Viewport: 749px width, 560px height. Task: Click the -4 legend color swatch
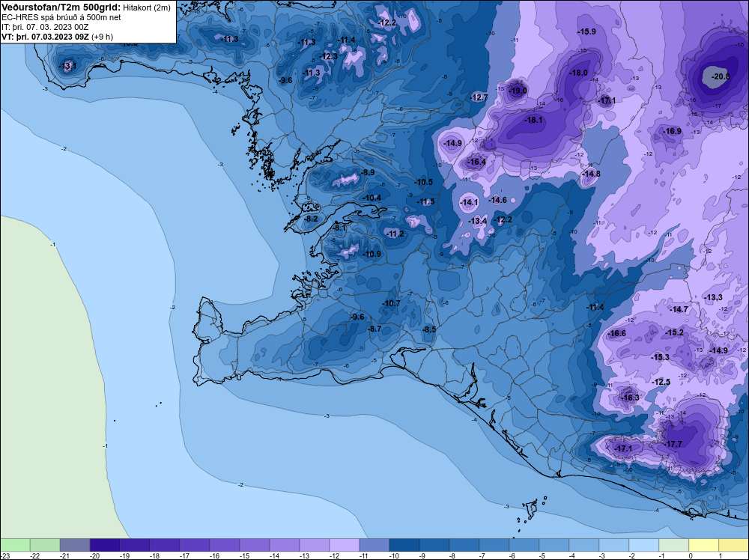(x=583, y=545)
